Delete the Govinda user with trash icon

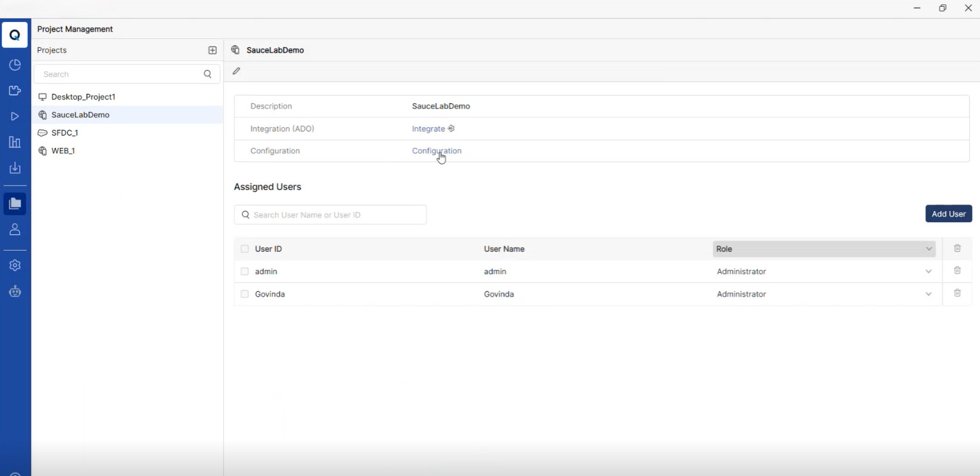pyautogui.click(x=957, y=293)
